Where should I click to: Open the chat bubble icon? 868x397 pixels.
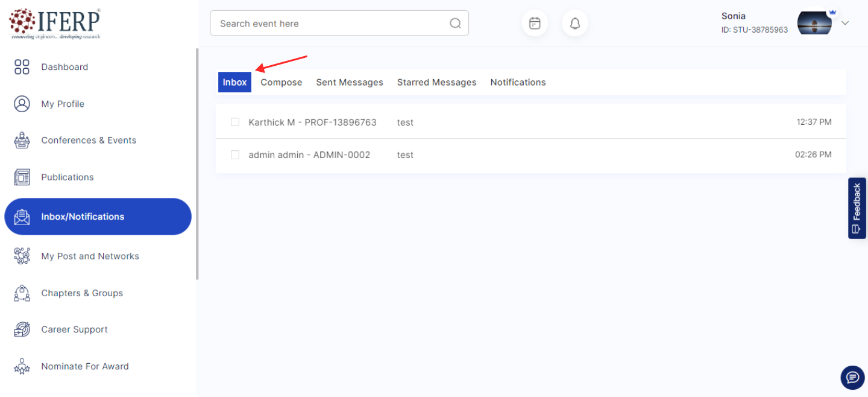click(852, 378)
